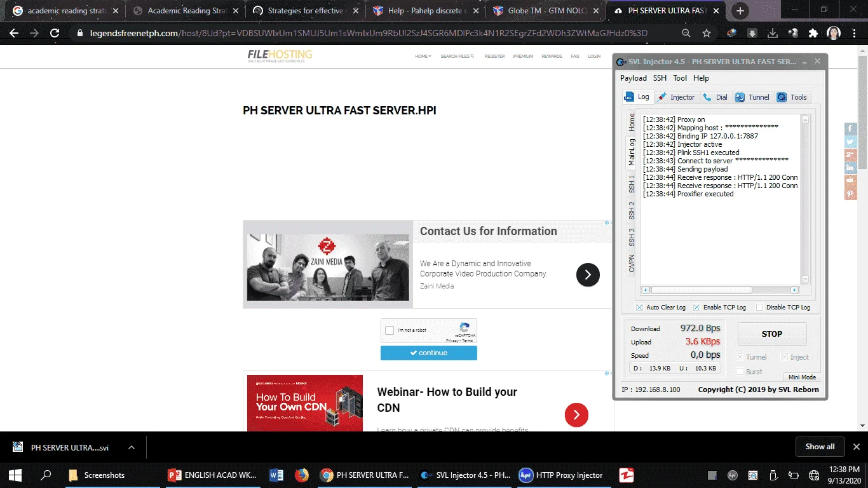Click the Zaini Media ad thumbnail

pyautogui.click(x=328, y=267)
